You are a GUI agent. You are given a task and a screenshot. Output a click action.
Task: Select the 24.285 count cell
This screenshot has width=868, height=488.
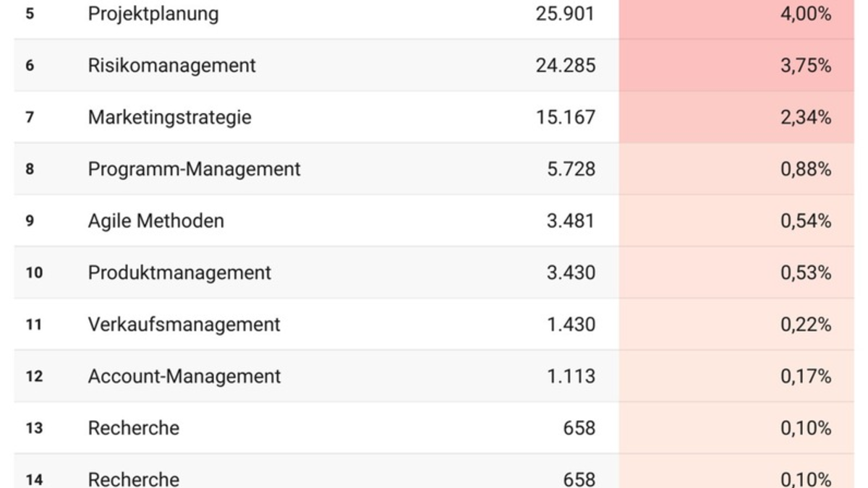point(565,65)
